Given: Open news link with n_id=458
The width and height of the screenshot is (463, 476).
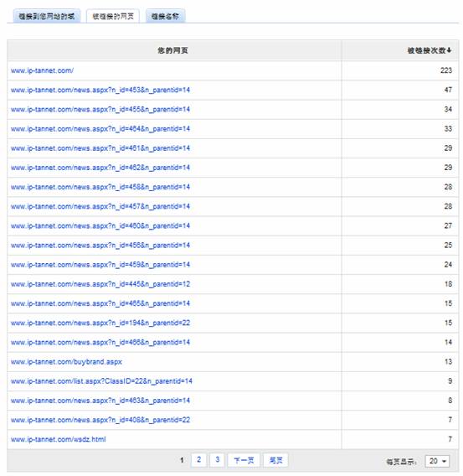Looking at the screenshot, I should [100, 187].
